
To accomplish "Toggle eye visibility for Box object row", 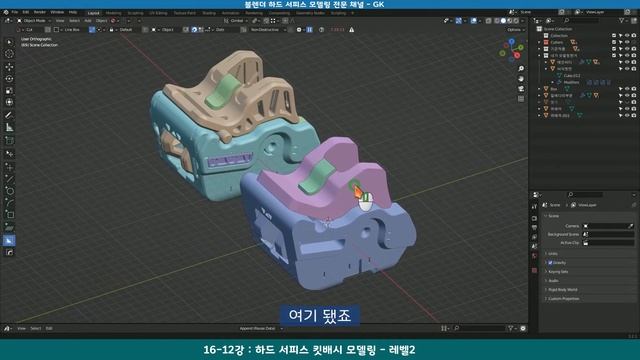I will tap(627, 89).
